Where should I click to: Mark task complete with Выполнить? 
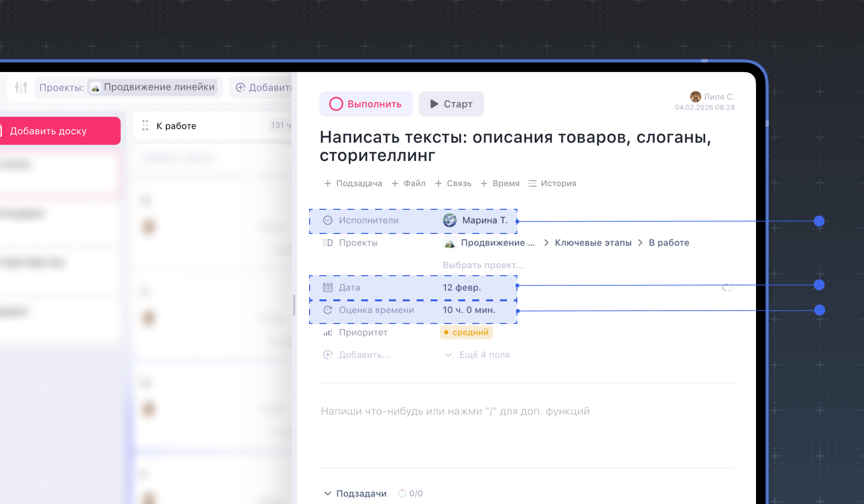pyautogui.click(x=366, y=104)
